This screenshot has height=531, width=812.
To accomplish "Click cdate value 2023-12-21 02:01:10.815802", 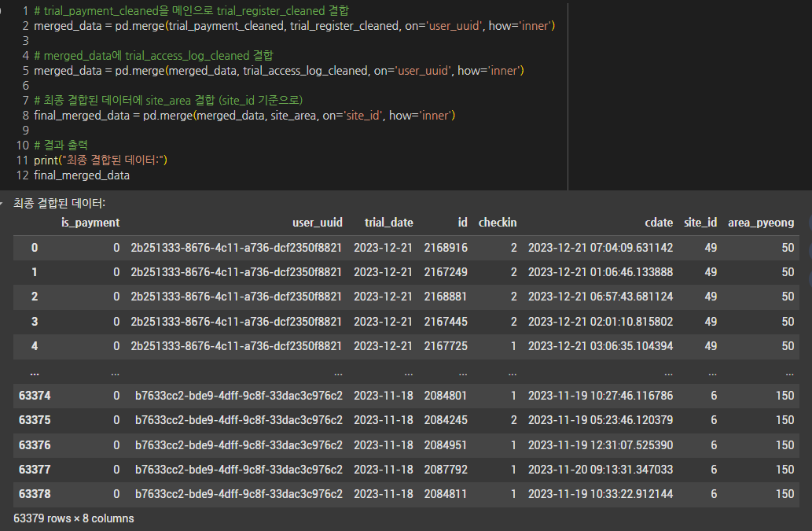I will click(x=601, y=322).
